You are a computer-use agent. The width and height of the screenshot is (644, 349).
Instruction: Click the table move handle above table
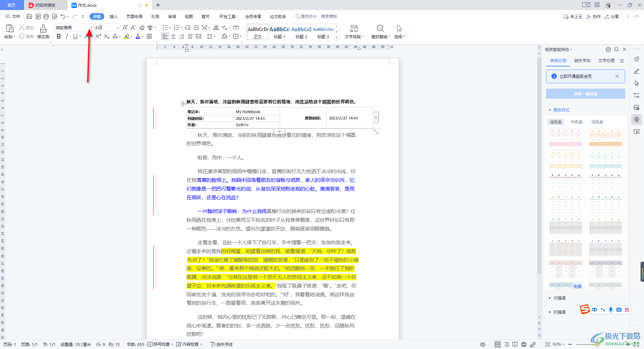click(183, 104)
